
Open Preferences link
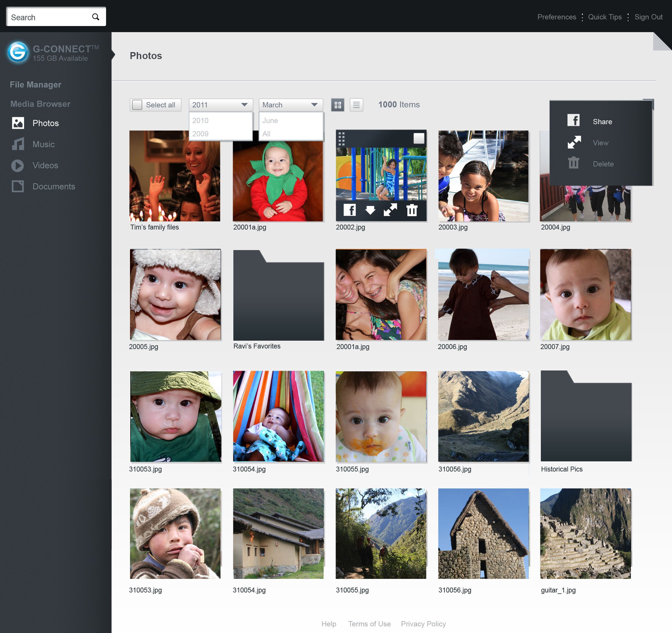pyautogui.click(x=556, y=17)
